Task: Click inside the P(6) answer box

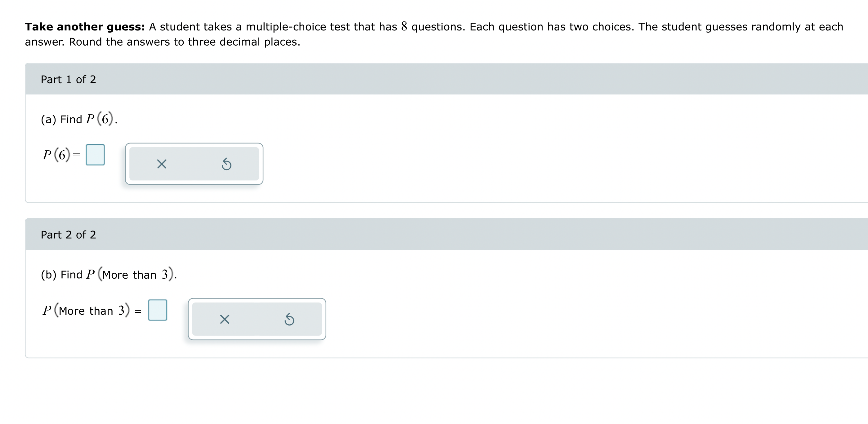Action: (95, 154)
